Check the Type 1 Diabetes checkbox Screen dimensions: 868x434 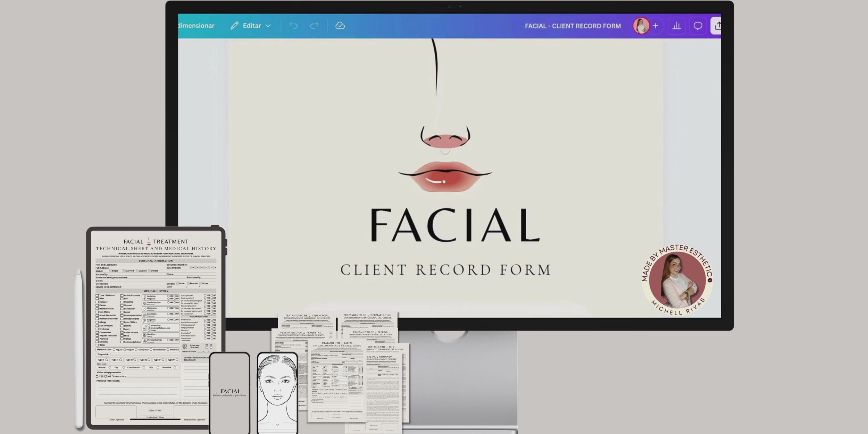point(97,295)
